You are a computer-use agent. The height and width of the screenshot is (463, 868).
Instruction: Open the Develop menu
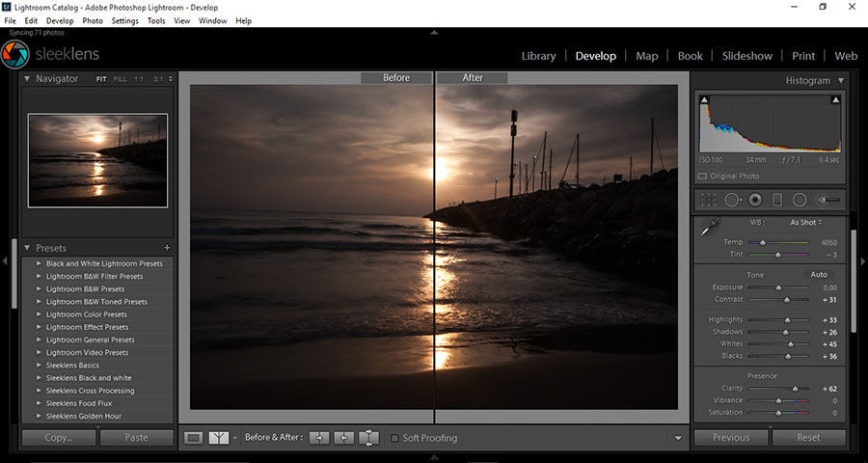(60, 20)
